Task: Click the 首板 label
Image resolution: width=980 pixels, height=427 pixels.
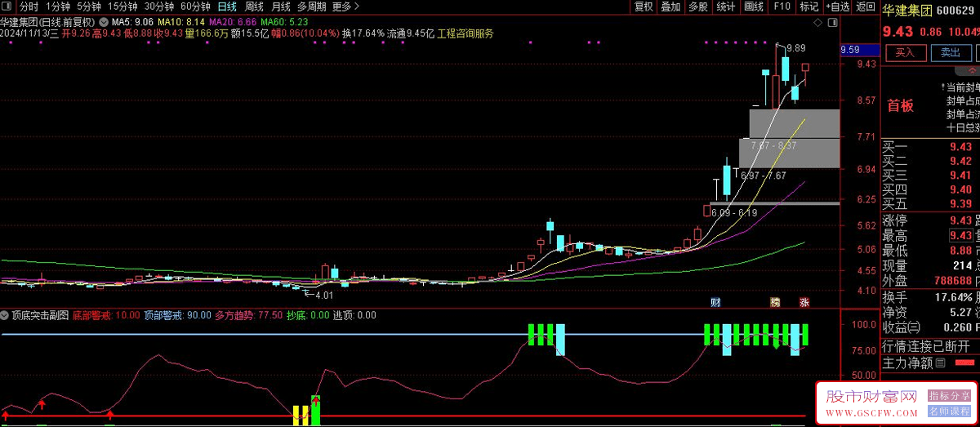Action: 901,105
